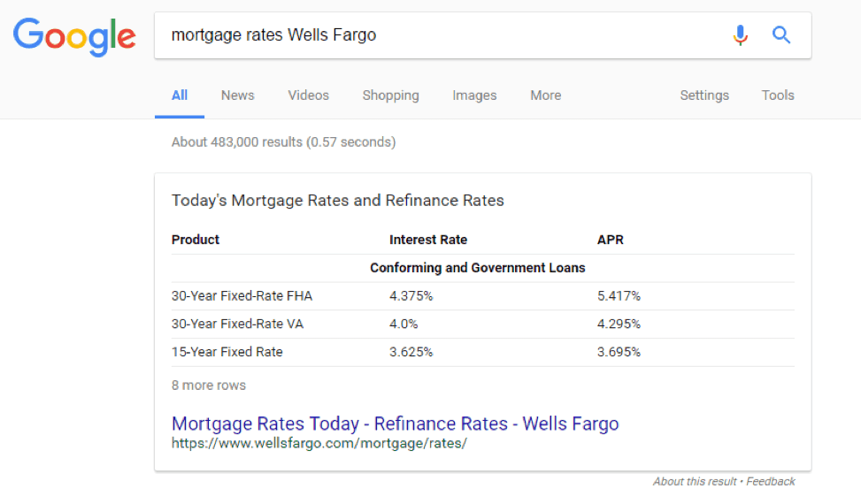Click the Today's Mortgage Rates heading

pos(338,201)
